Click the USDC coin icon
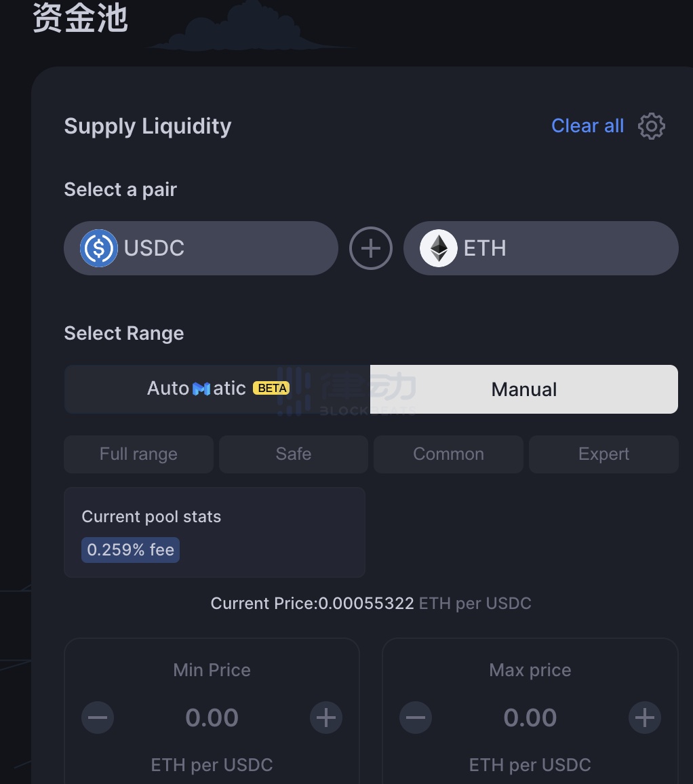693x784 pixels. click(x=99, y=248)
